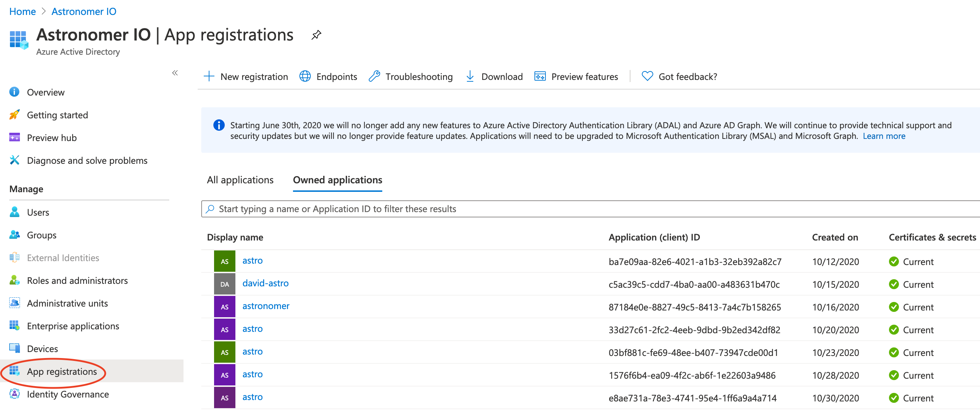Open the Devices section
Screen dimensions: 980x411
[42, 348]
